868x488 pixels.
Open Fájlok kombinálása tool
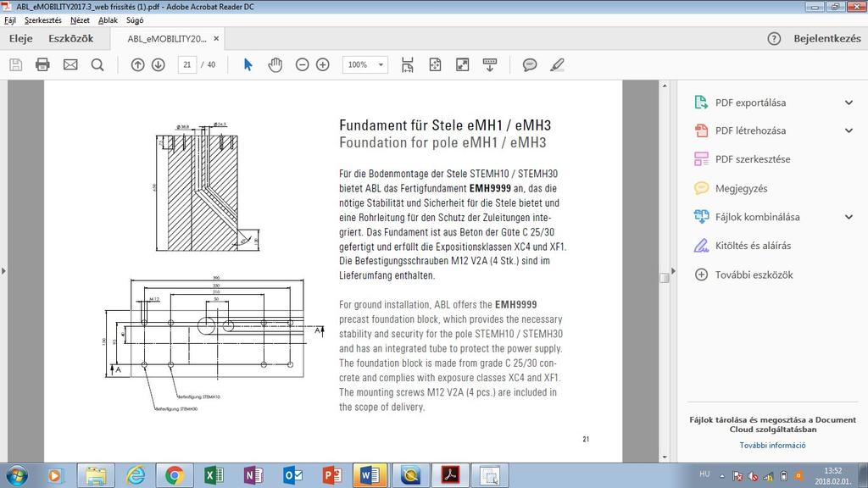757,217
